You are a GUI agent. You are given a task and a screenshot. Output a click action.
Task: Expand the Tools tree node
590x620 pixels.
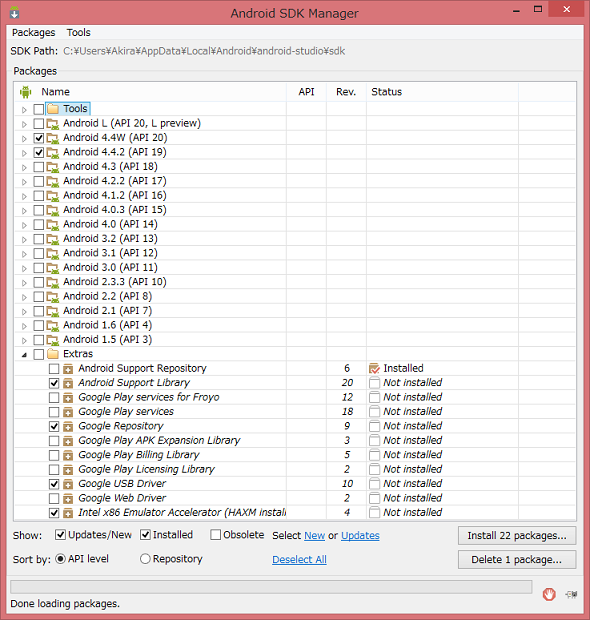click(24, 110)
